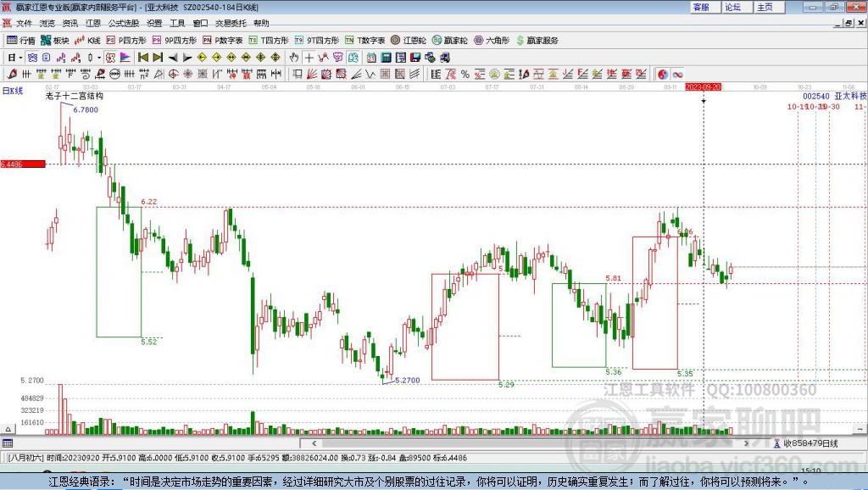Open the calendar date icon
This screenshot has width=868, height=490.
(371, 58)
